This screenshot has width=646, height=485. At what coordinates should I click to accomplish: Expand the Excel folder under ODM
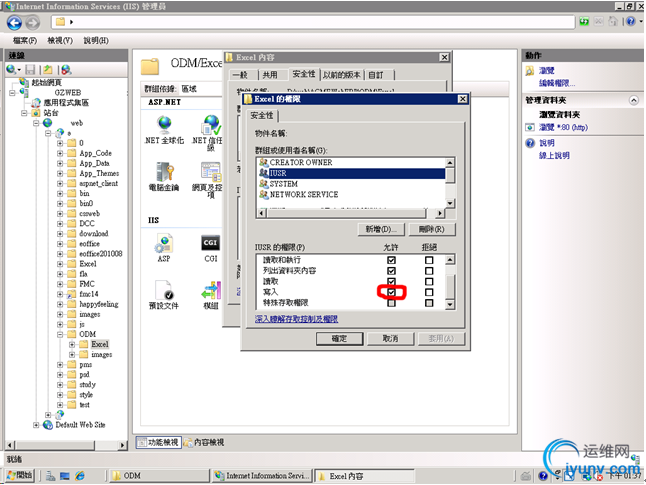tap(72, 344)
